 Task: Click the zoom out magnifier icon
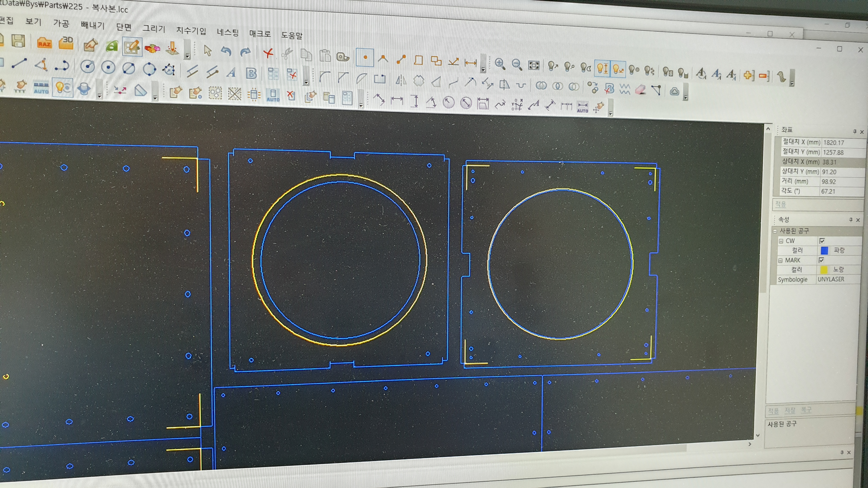(x=516, y=64)
